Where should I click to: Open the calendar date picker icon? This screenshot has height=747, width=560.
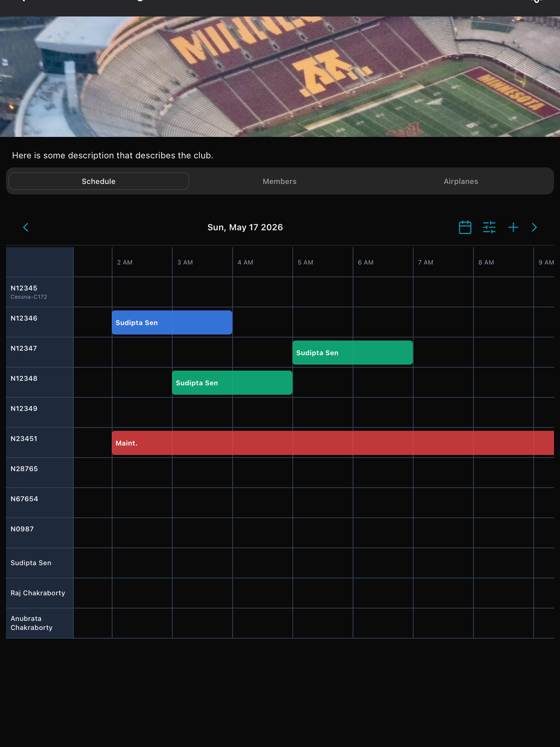pyautogui.click(x=465, y=227)
